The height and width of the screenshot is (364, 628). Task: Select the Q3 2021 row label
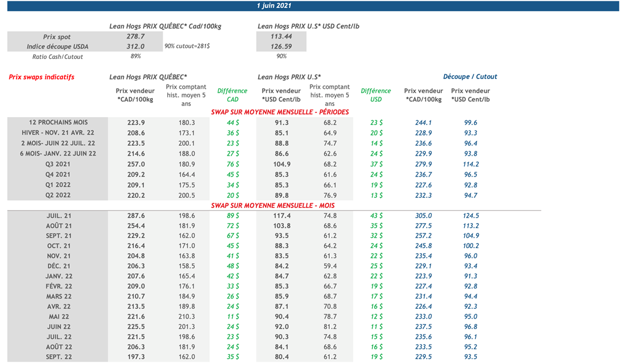(58, 164)
